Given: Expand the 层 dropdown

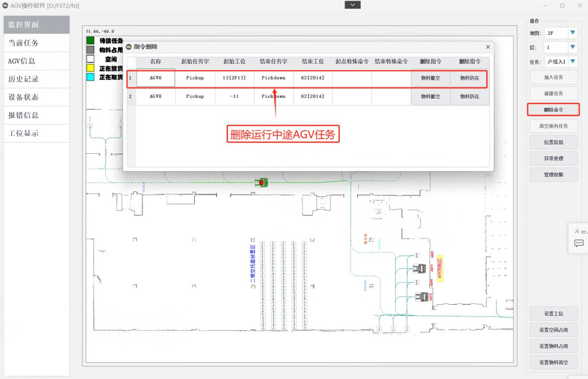Looking at the screenshot, I should tap(561, 47).
